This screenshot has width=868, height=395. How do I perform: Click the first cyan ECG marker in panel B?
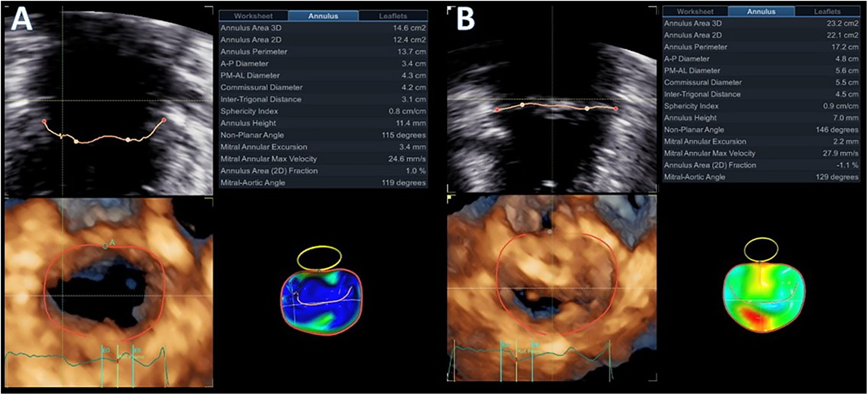point(502,359)
